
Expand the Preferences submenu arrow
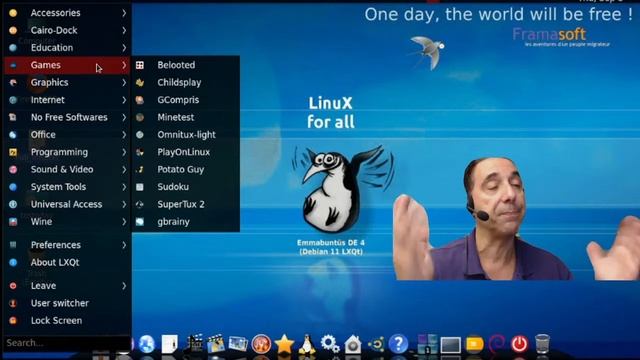click(124, 245)
